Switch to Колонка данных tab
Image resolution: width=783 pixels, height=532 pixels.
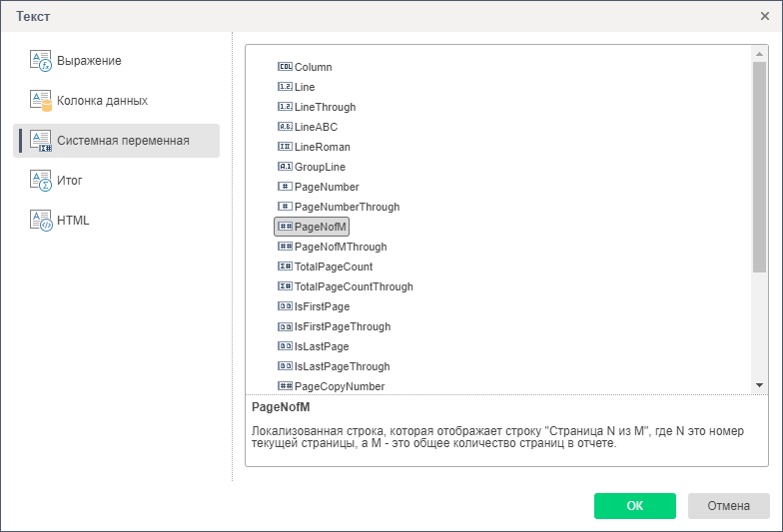pyautogui.click(x=102, y=101)
